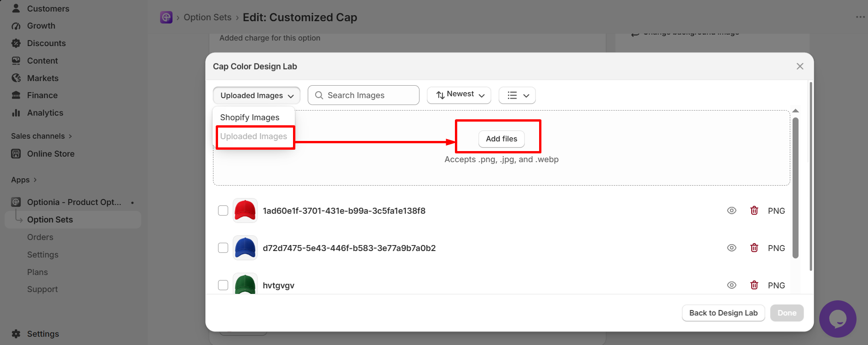Select file name 1ad60e1f-3701-431e-b99a-3c5fa1e138f8

(344, 211)
